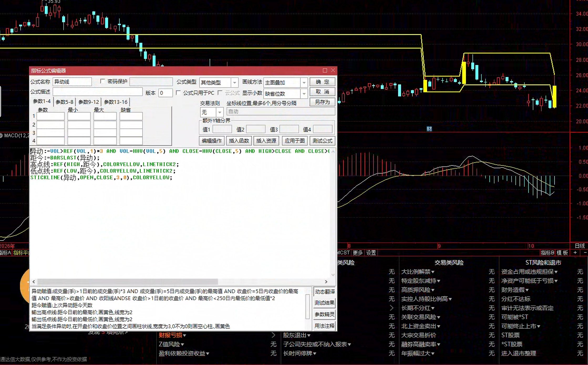Enable the 密码保护 checkbox

pos(103,81)
